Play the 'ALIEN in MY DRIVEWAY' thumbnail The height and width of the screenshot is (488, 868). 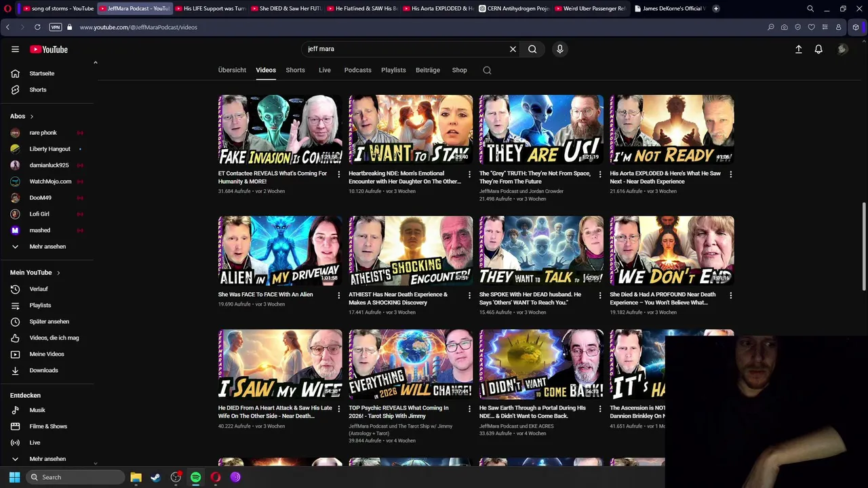pos(280,251)
